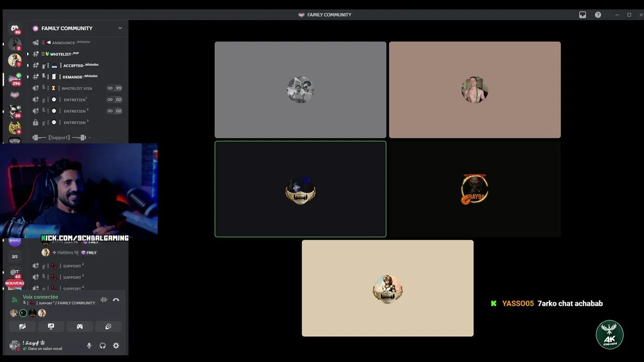The height and width of the screenshot is (362, 644).
Task: Open the help question mark icon
Action: pyautogui.click(x=598, y=15)
